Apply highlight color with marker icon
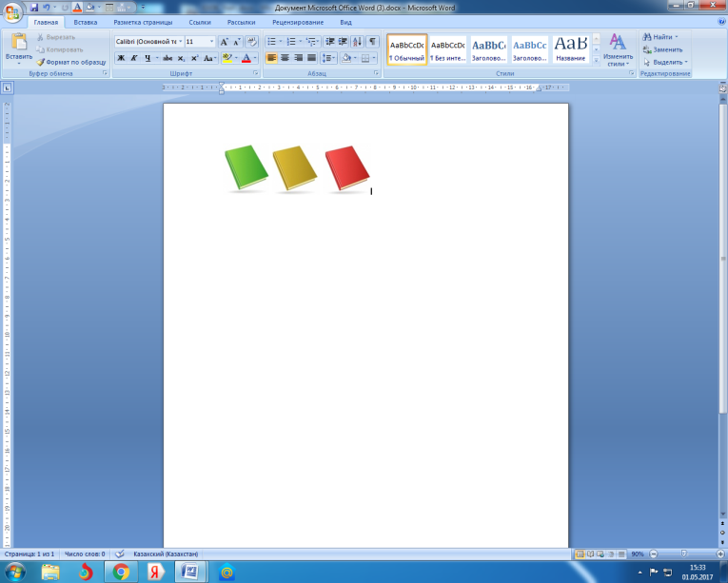 [226, 58]
